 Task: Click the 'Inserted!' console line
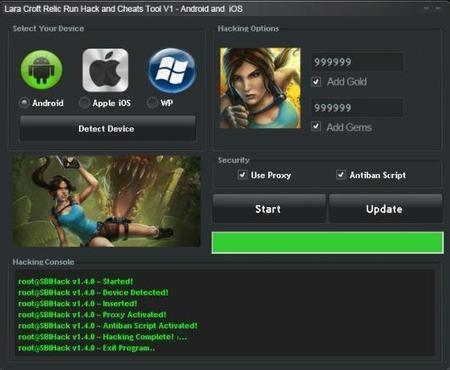(x=78, y=304)
